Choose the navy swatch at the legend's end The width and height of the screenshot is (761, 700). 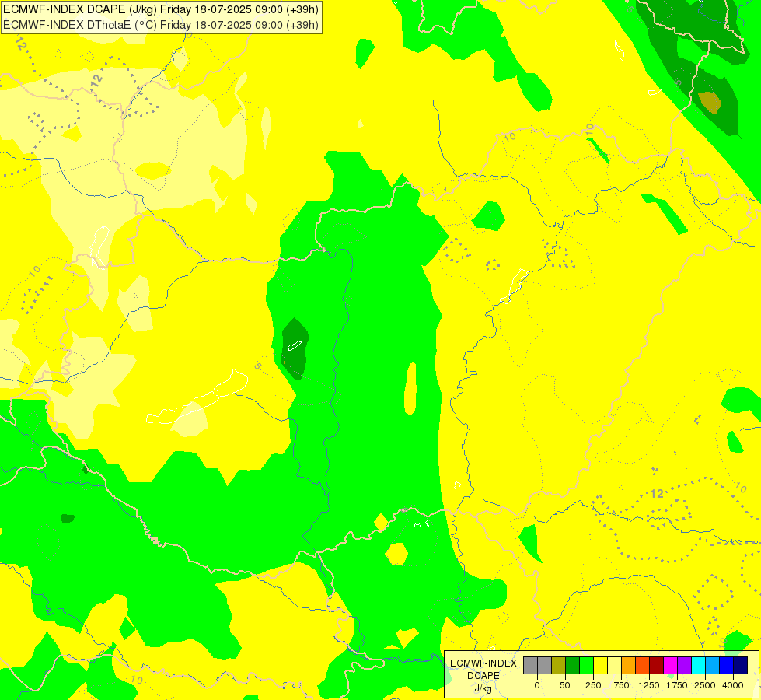tap(741, 665)
